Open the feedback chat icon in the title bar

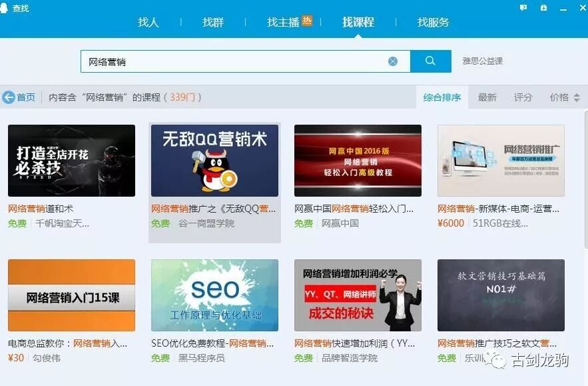[523, 8]
